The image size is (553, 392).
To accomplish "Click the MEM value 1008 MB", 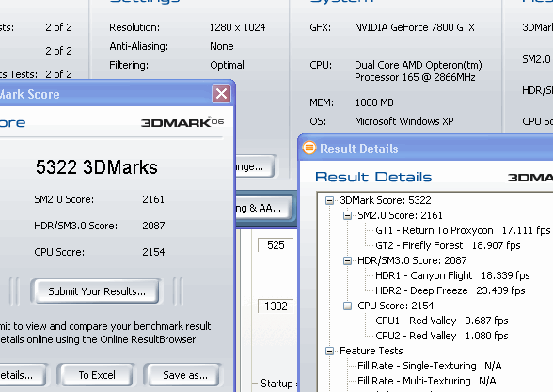I will coord(374,102).
